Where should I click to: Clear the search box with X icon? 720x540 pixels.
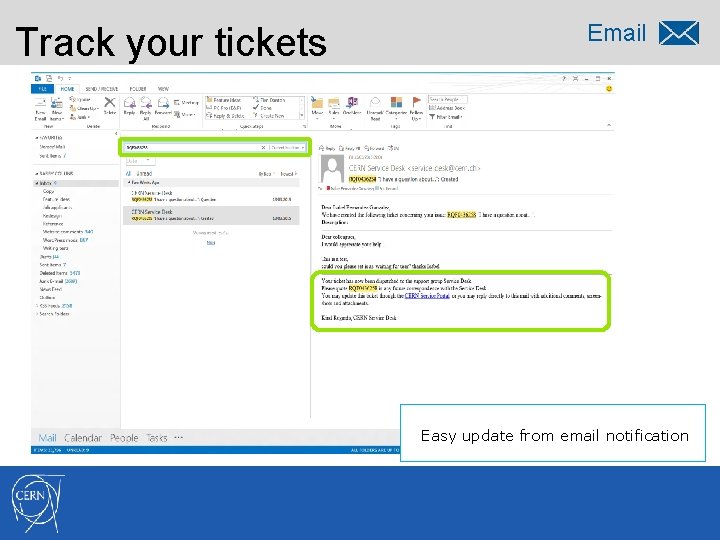click(x=264, y=147)
